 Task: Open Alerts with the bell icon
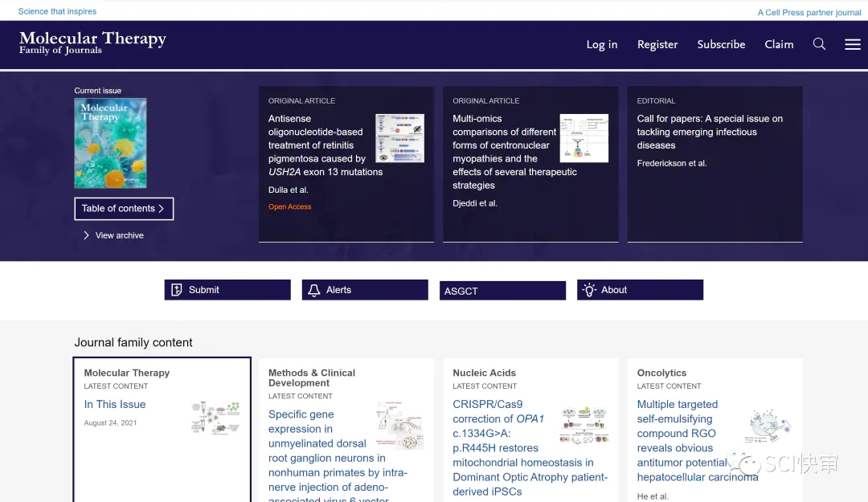pyautogui.click(x=365, y=290)
